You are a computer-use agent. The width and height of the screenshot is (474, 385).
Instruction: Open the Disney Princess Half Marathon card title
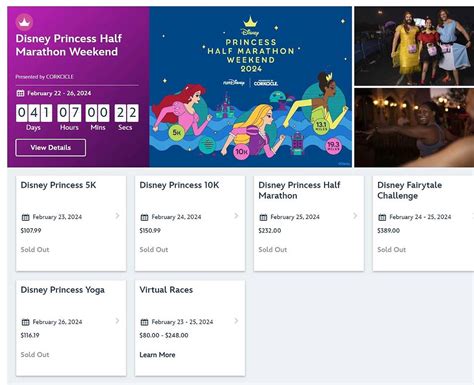point(299,190)
